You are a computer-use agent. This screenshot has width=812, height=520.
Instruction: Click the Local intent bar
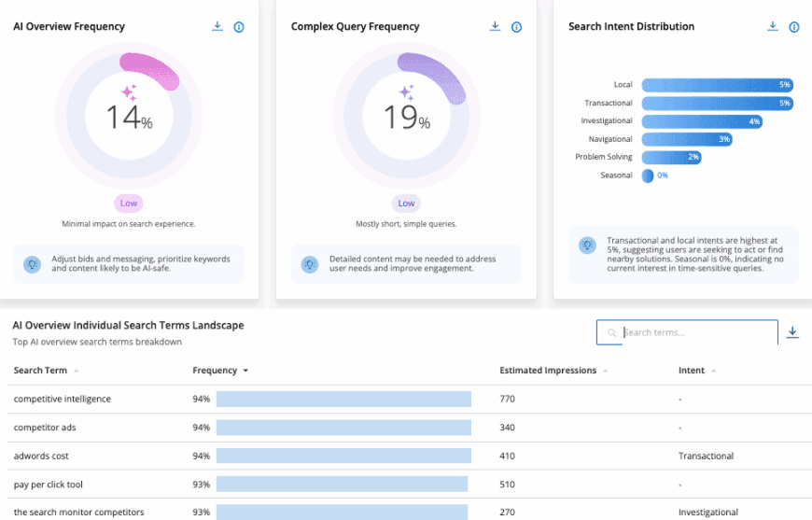click(x=717, y=85)
